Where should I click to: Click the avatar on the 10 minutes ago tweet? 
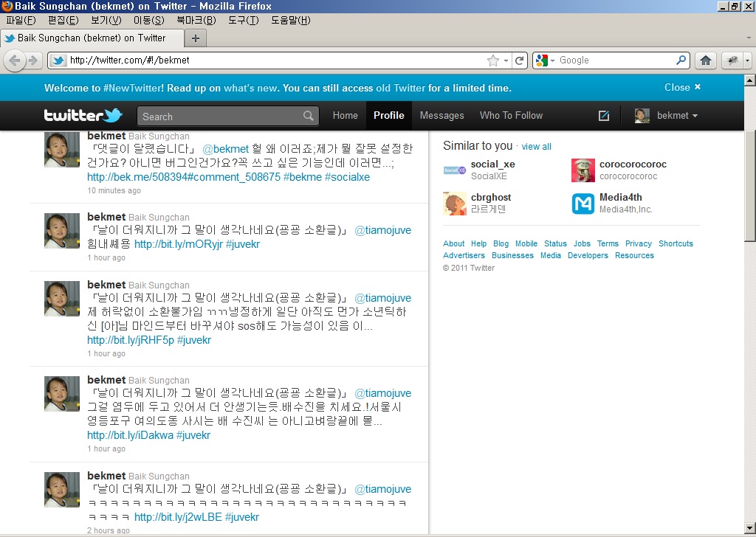click(x=62, y=149)
